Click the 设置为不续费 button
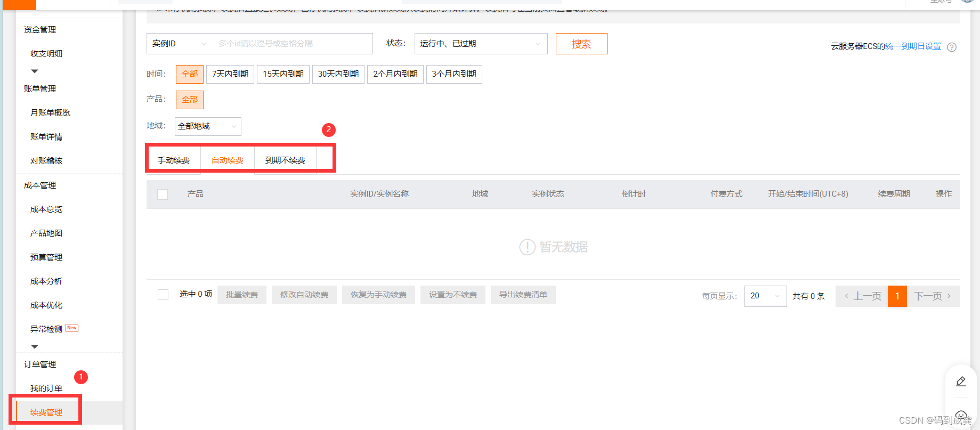980x430 pixels. point(453,295)
